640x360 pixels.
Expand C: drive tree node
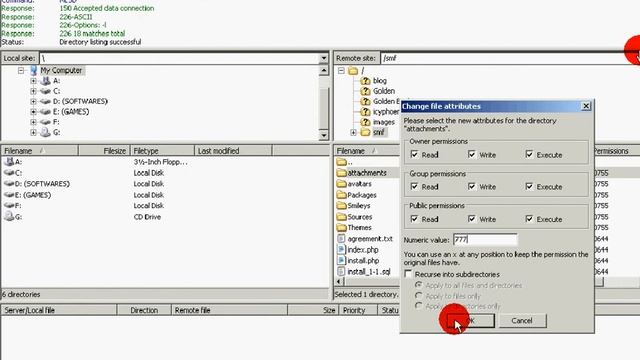point(33,91)
